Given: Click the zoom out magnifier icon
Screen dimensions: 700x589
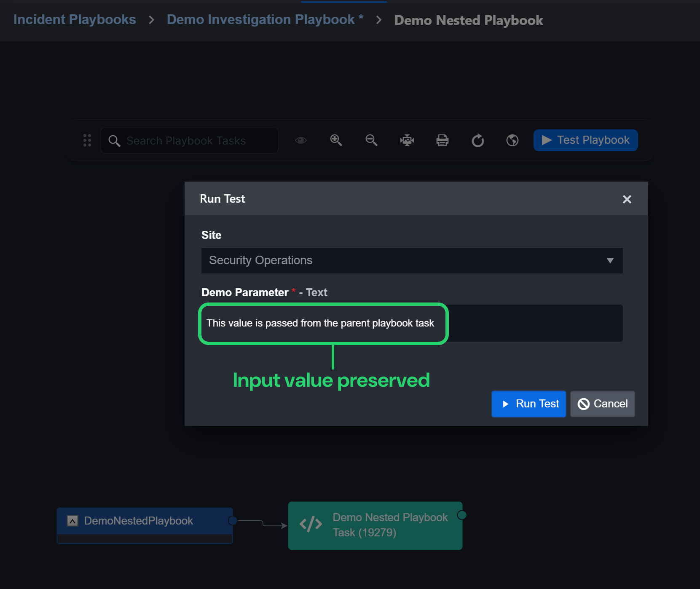Looking at the screenshot, I should click(371, 140).
